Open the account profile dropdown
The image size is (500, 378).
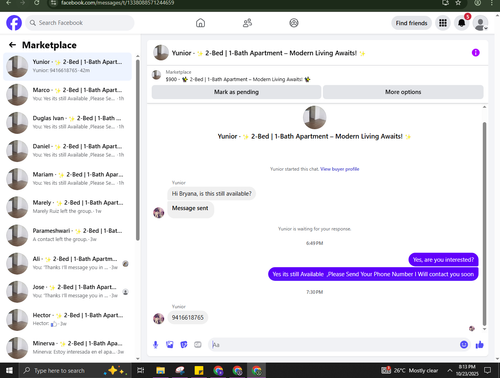coord(480,23)
